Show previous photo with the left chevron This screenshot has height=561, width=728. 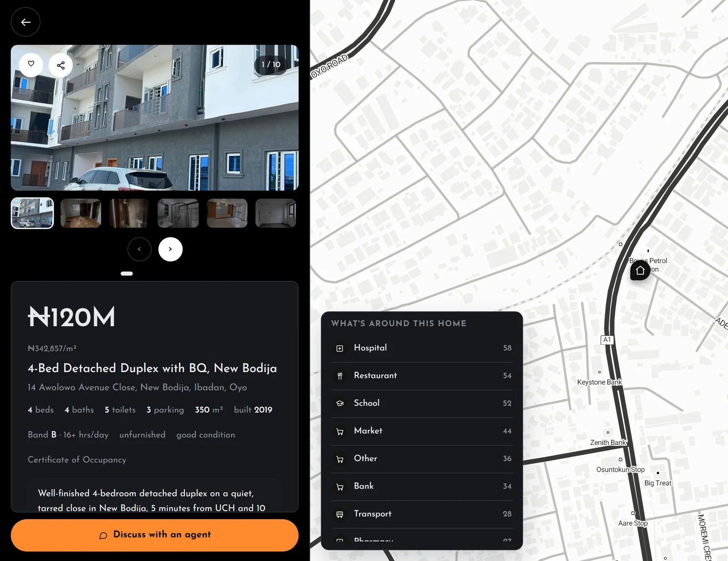pyautogui.click(x=139, y=249)
